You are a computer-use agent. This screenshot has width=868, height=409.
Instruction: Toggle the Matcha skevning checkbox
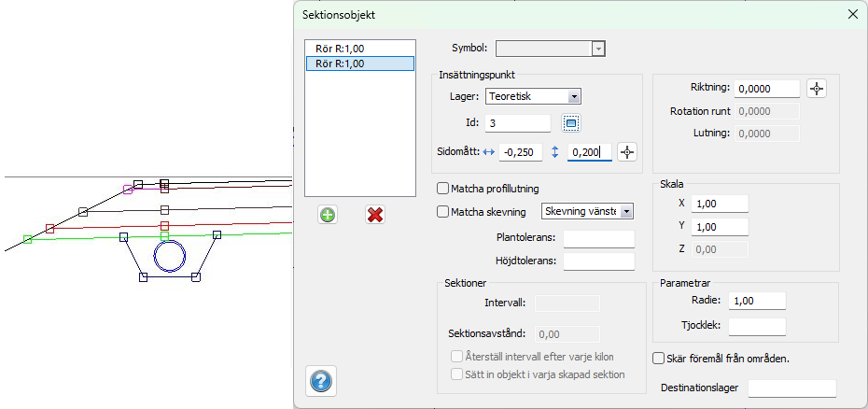coord(443,211)
